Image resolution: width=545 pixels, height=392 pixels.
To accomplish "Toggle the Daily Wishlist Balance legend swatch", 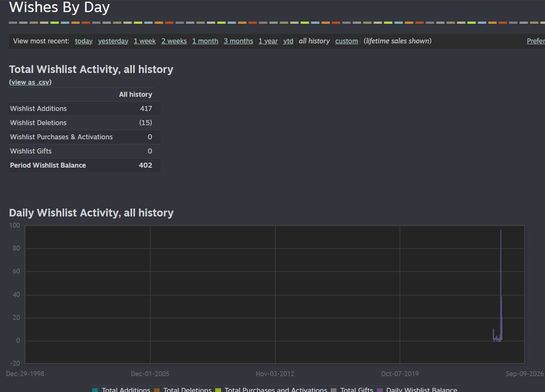I will [380, 390].
